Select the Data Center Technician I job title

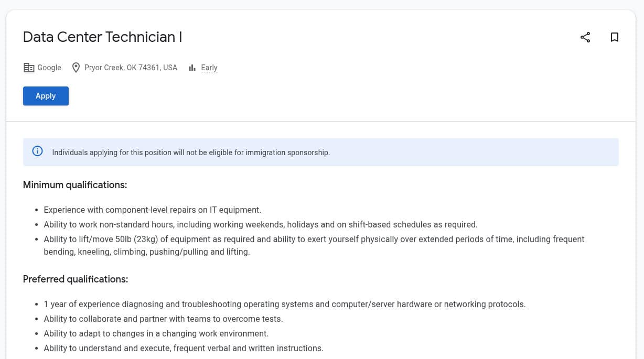tap(102, 37)
